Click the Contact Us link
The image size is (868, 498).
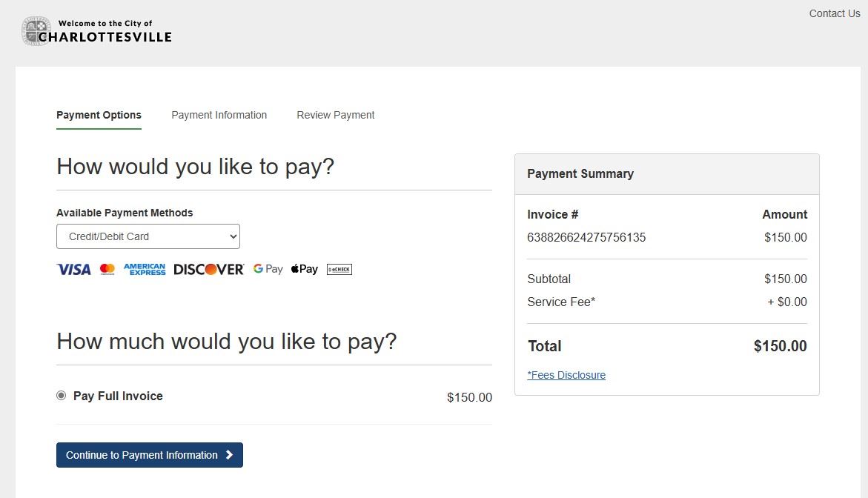pos(835,13)
